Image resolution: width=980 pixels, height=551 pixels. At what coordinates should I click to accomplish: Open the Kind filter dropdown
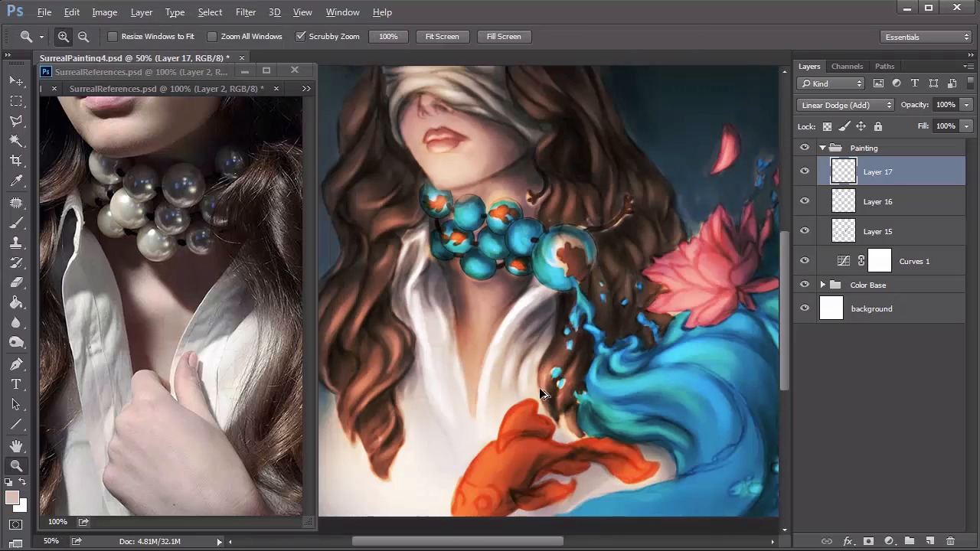click(831, 83)
